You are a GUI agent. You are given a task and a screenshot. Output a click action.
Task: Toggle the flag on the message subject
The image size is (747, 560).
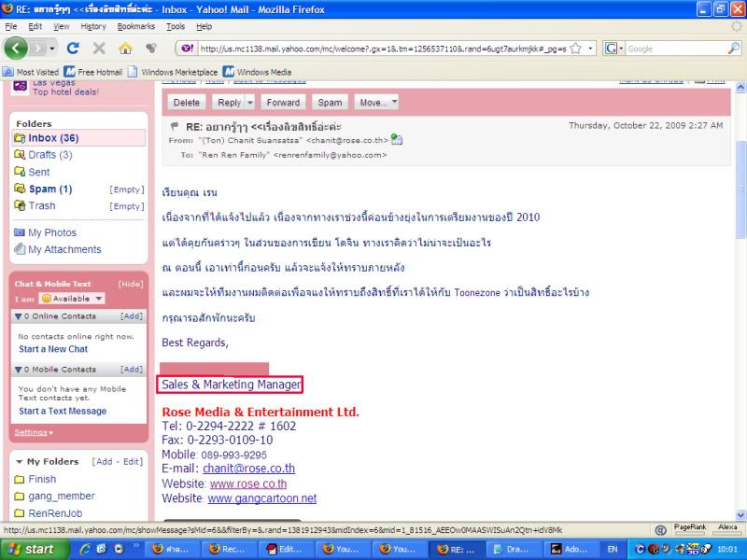[175, 126]
